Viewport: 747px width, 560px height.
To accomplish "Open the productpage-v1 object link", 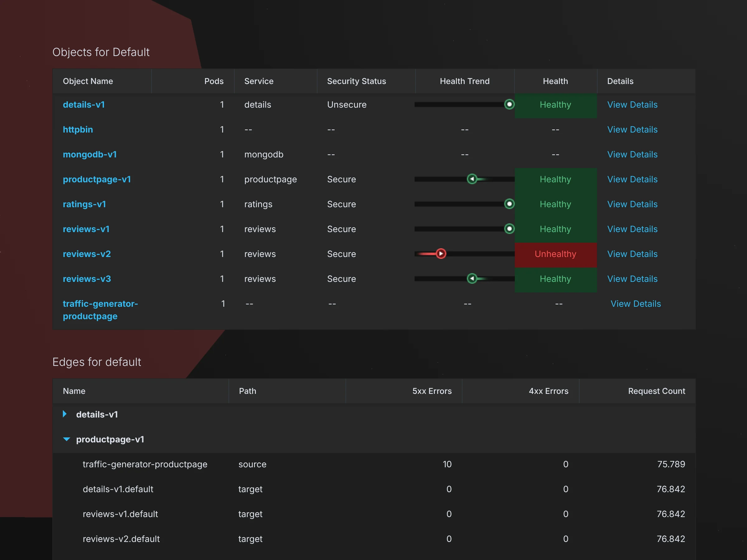I will 97,179.
